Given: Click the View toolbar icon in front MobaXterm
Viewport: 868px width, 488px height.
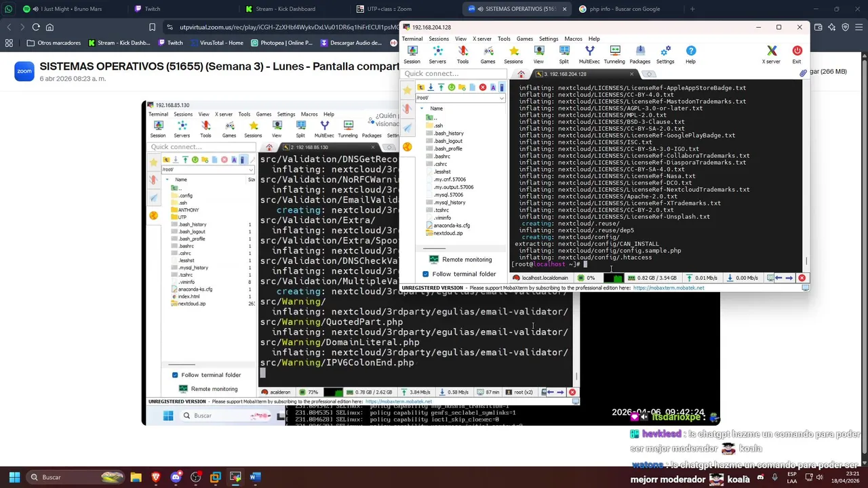Looking at the screenshot, I should pos(538,55).
